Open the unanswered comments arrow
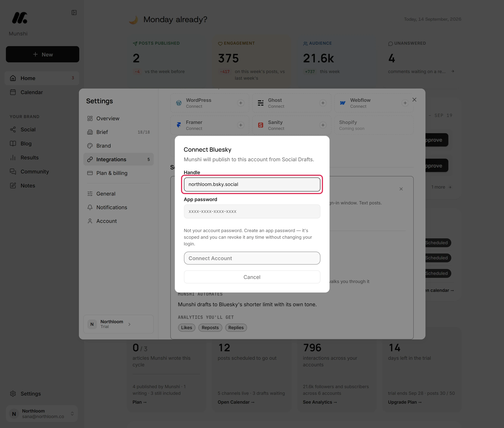Viewport: 504px width, 428px height. coord(453,71)
